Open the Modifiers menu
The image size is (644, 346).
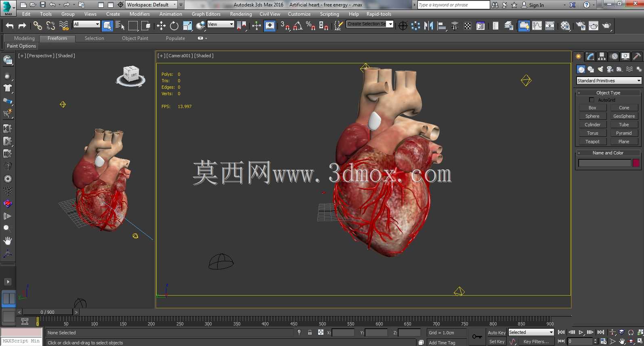(140, 14)
